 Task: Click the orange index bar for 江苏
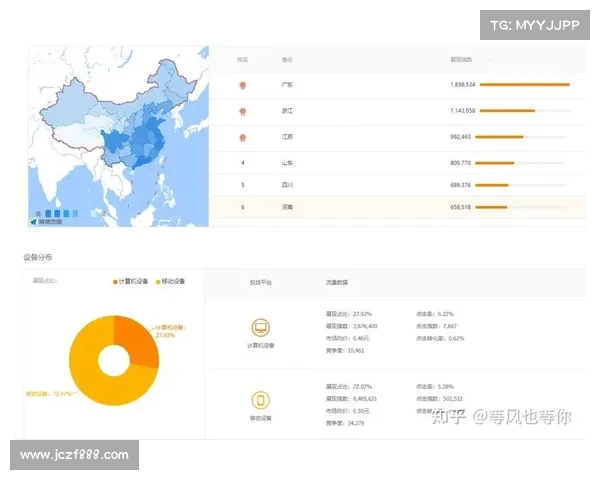(499, 137)
